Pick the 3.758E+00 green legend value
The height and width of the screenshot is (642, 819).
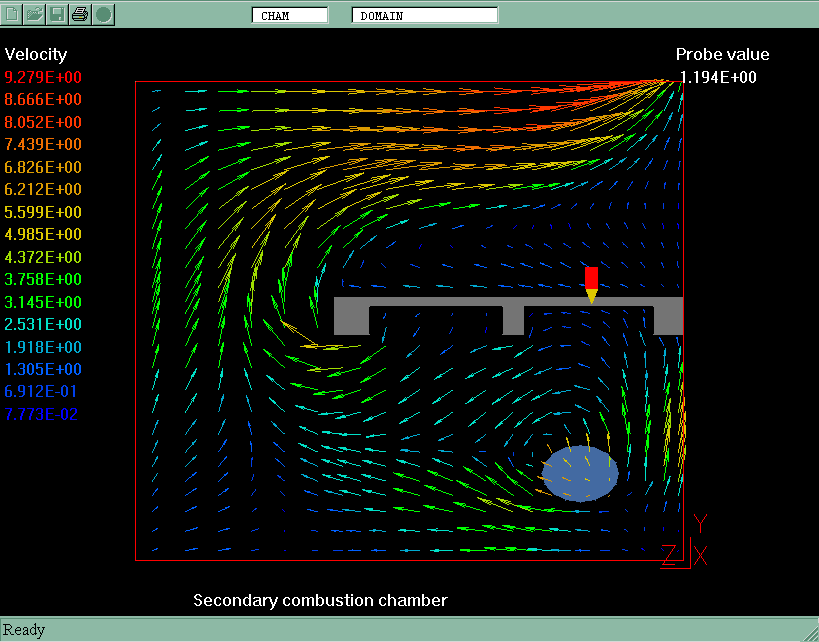click(43, 280)
